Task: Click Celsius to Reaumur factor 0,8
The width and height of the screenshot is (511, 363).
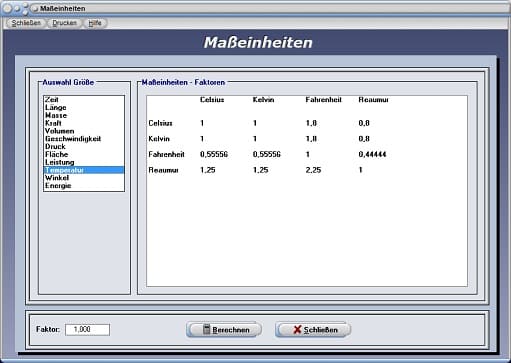Action: point(364,123)
